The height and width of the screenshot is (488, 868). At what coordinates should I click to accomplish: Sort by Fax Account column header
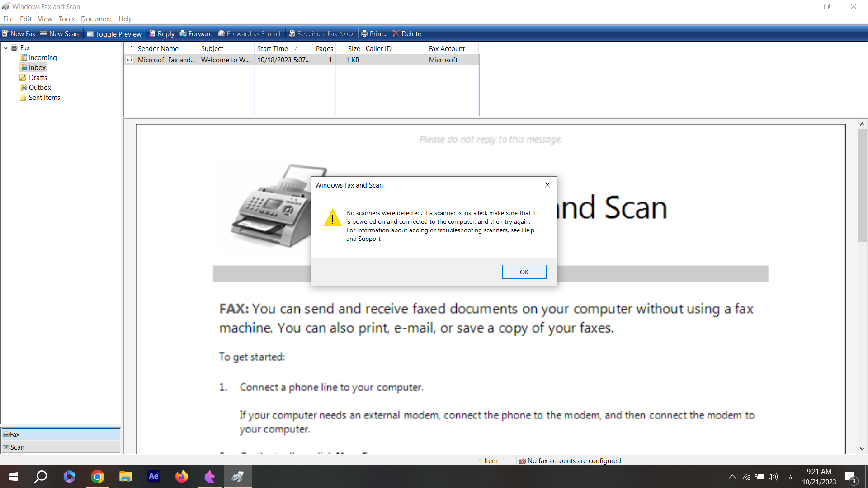click(452, 48)
